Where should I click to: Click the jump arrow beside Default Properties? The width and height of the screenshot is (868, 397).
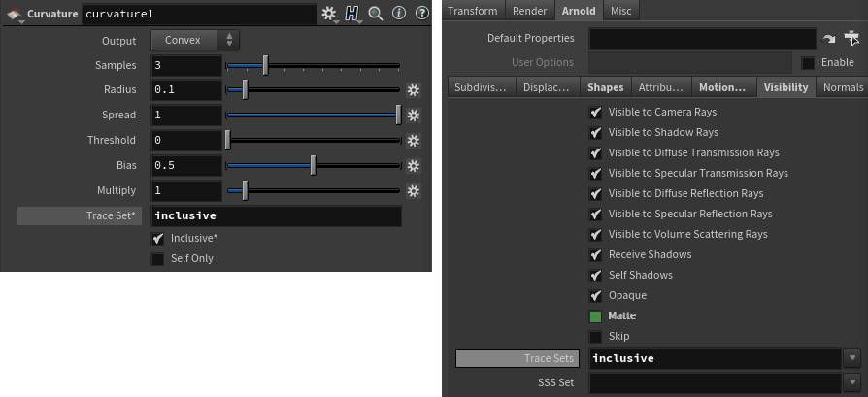click(829, 39)
